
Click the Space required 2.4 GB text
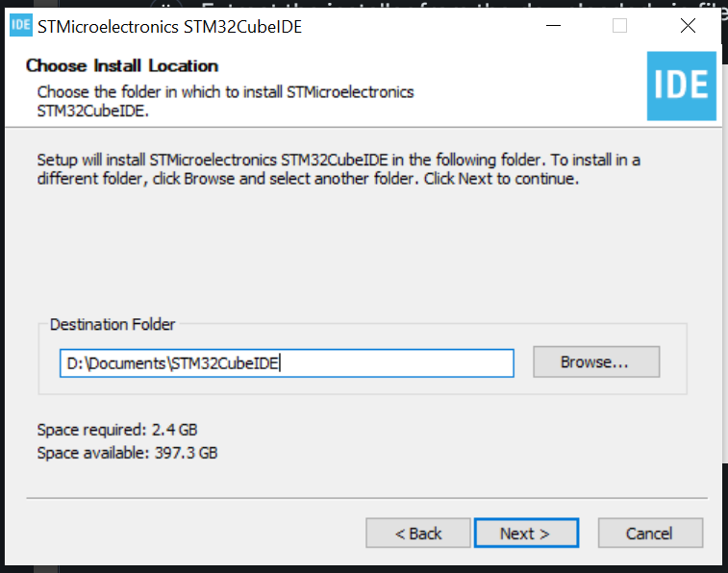point(117,430)
